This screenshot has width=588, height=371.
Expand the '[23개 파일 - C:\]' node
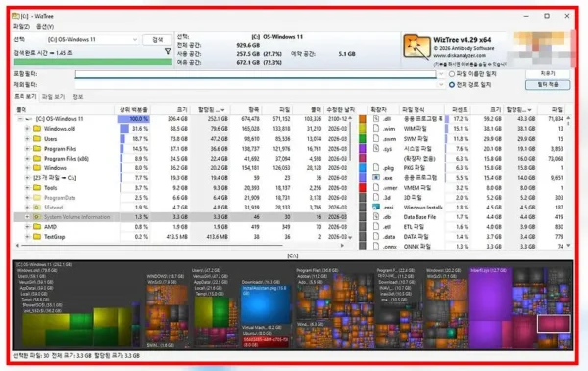27,177
